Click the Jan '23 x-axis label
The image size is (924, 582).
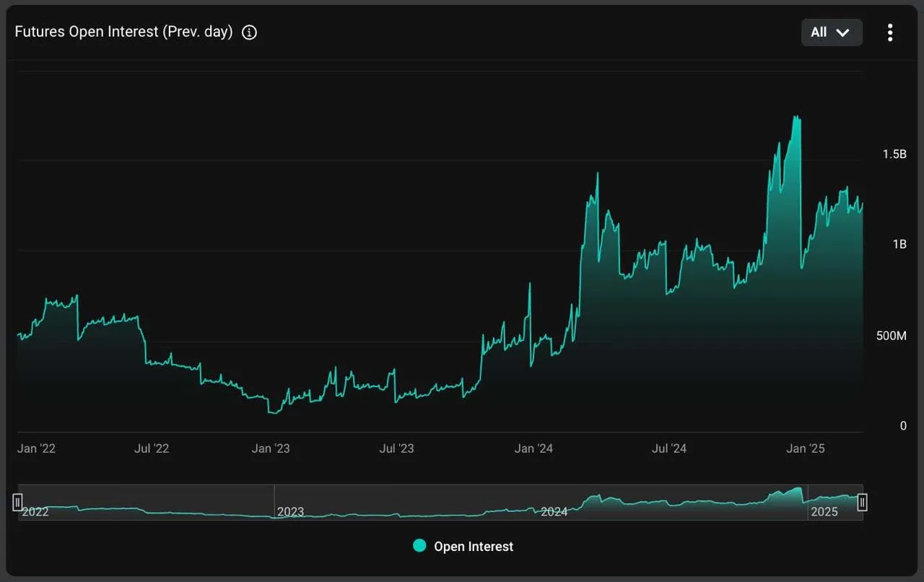pos(271,448)
